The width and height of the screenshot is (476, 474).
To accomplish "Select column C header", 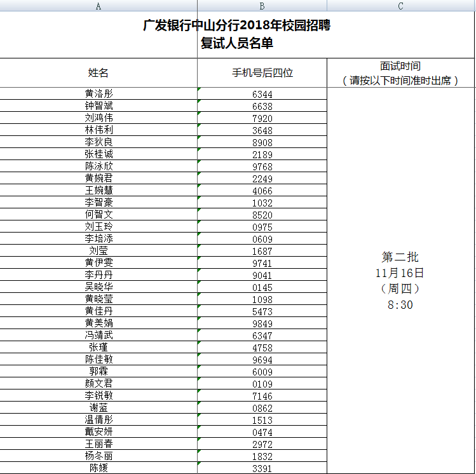I will [x=400, y=6].
